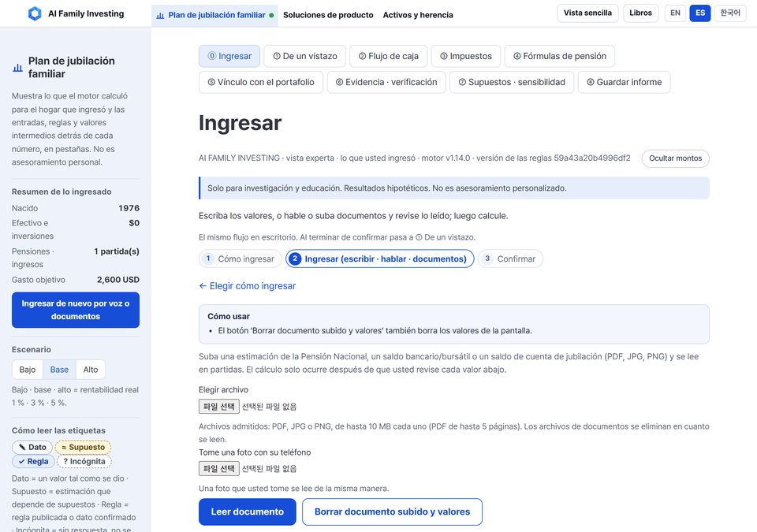Click the ← Elegir cómo ingresar link
The width and height of the screenshot is (757, 532).
click(247, 286)
